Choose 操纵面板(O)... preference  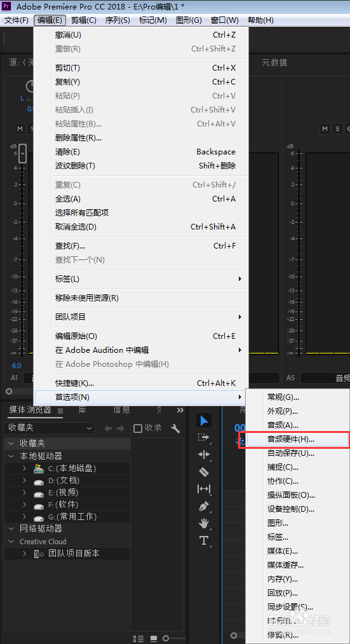(297, 495)
